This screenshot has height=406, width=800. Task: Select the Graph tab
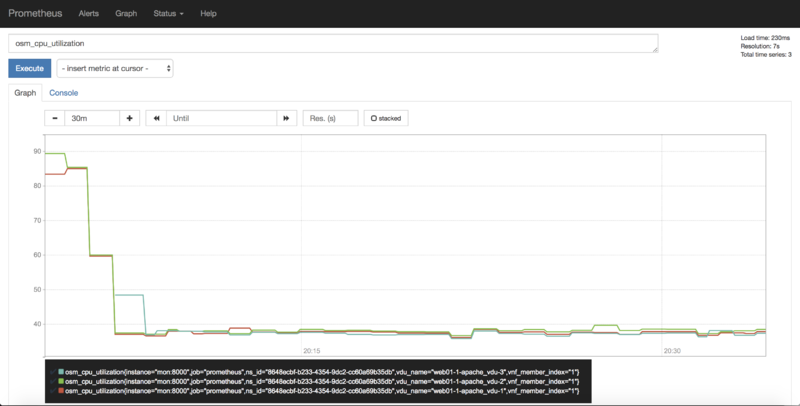[x=25, y=93]
